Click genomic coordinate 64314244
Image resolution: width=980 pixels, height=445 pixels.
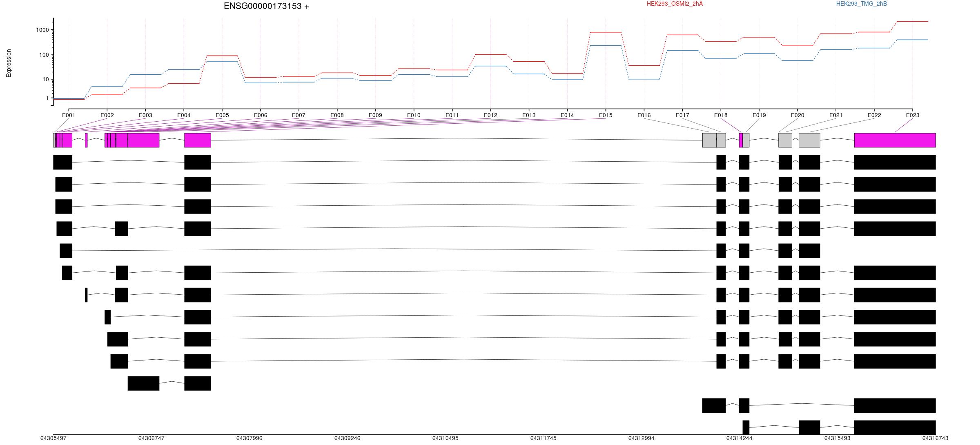tap(739, 438)
